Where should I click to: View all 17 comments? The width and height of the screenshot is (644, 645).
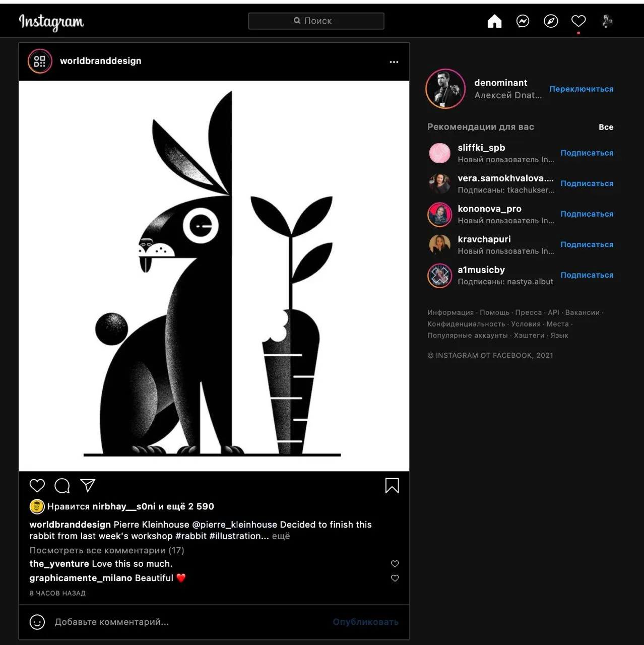[x=107, y=550]
